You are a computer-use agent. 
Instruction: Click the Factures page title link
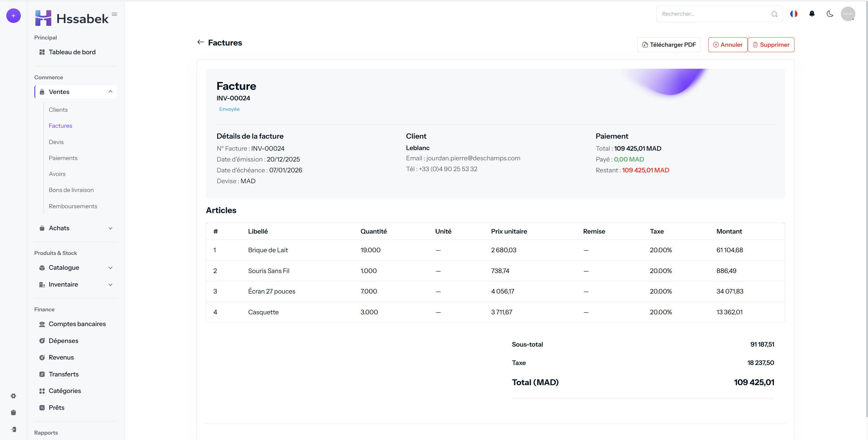(x=225, y=42)
